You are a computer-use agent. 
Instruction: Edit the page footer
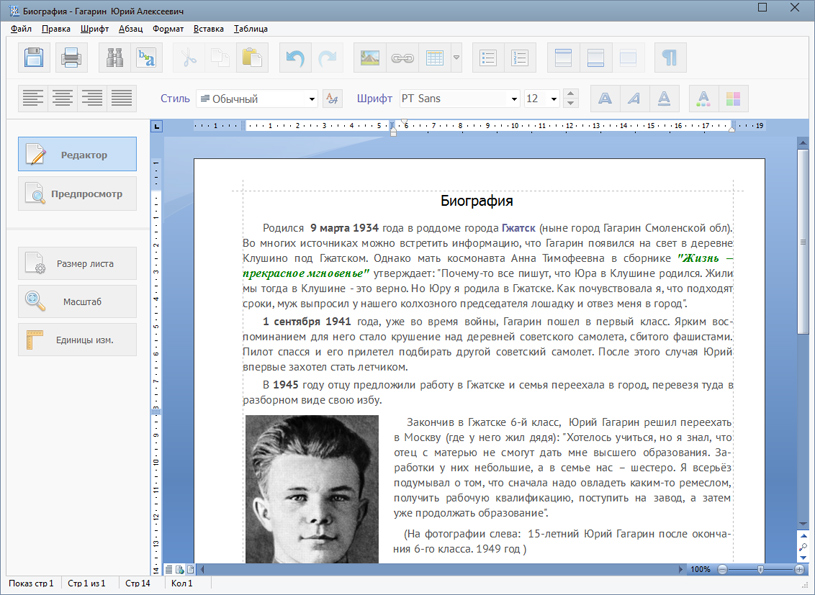[595, 57]
